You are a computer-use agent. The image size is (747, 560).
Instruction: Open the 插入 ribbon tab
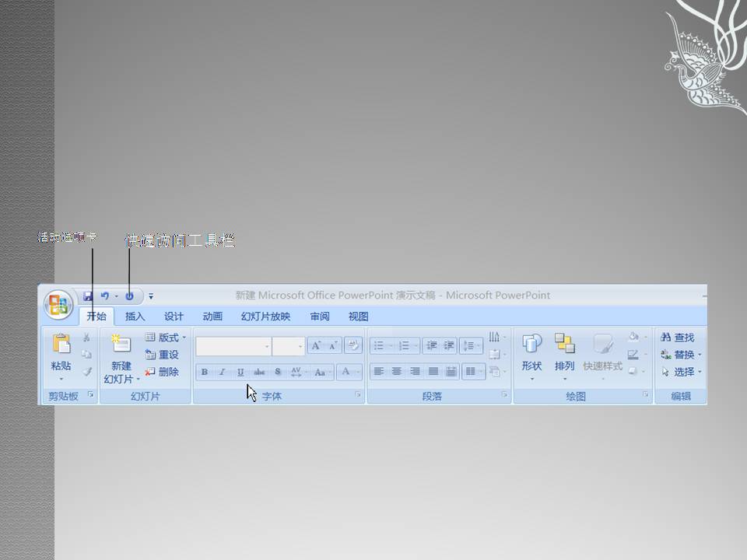[135, 317]
